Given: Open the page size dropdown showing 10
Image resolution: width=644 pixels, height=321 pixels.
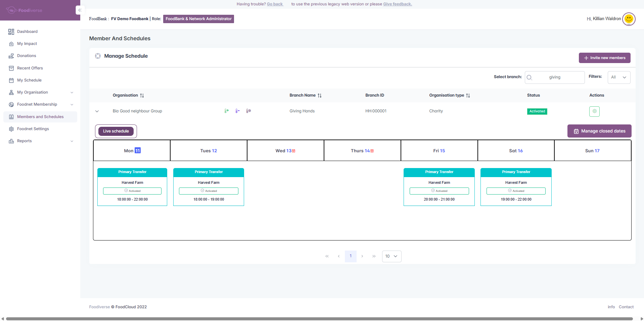Looking at the screenshot, I should pyautogui.click(x=392, y=256).
